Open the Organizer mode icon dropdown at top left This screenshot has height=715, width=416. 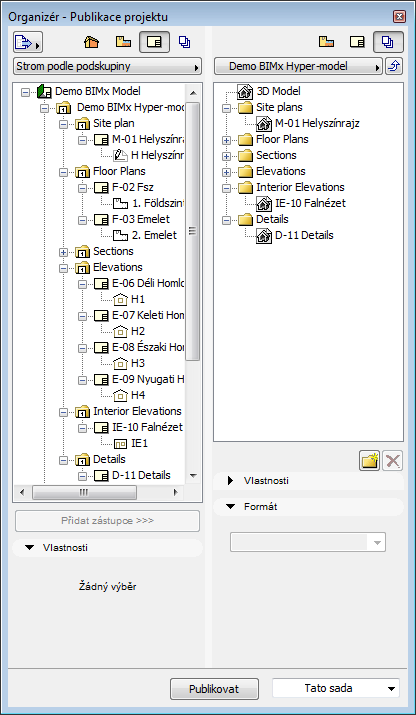click(28, 43)
